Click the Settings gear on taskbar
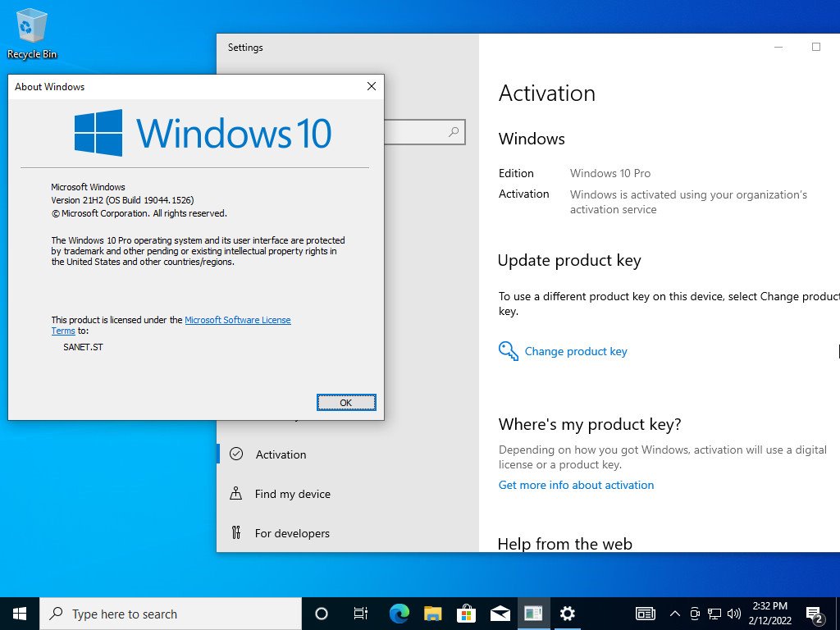The image size is (840, 630). [567, 614]
